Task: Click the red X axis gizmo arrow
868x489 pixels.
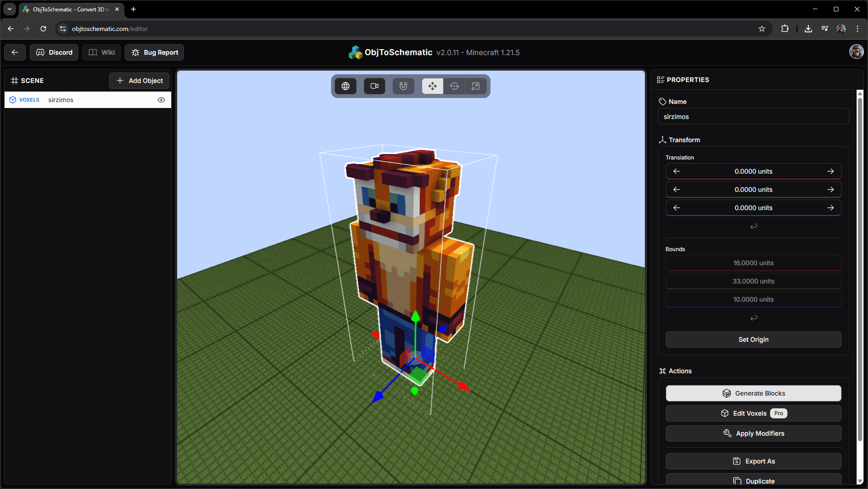Action: [463, 386]
